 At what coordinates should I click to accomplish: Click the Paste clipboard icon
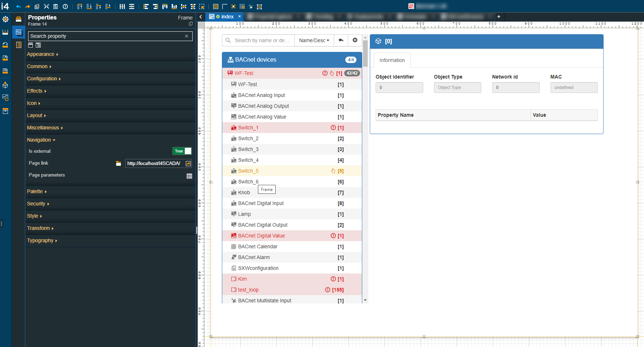[56, 6]
